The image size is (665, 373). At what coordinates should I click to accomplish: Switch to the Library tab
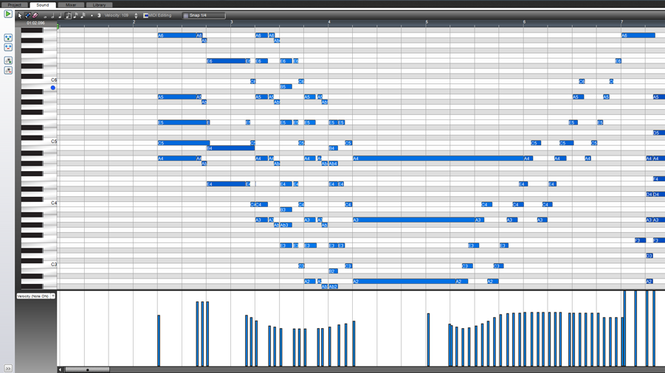point(99,5)
